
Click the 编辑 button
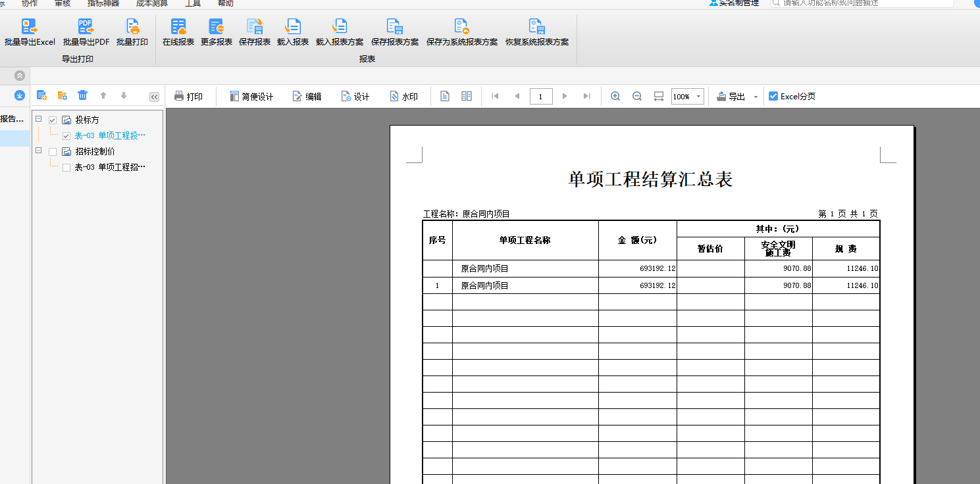[307, 96]
